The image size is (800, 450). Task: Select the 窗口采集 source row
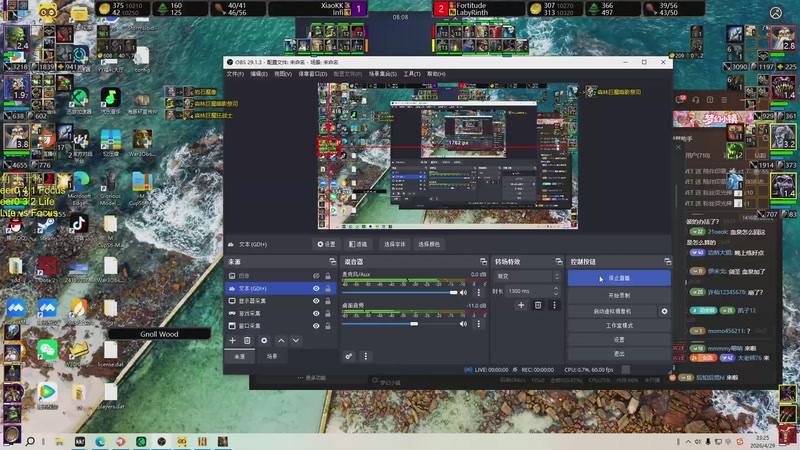281,326
